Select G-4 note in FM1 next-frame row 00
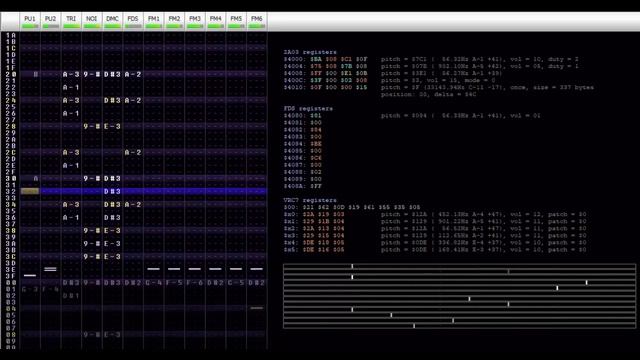This screenshot has height=360, width=640. point(153,282)
